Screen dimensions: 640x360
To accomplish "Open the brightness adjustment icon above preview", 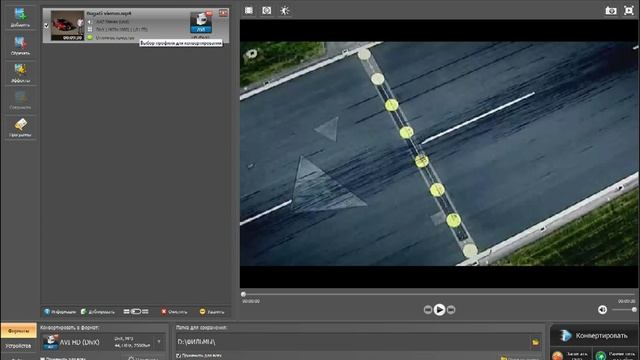I will (284, 11).
